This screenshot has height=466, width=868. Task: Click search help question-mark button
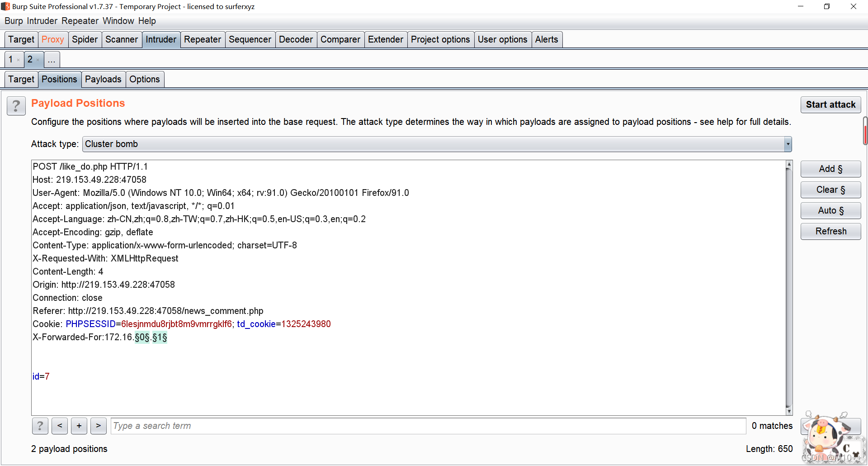coord(40,426)
